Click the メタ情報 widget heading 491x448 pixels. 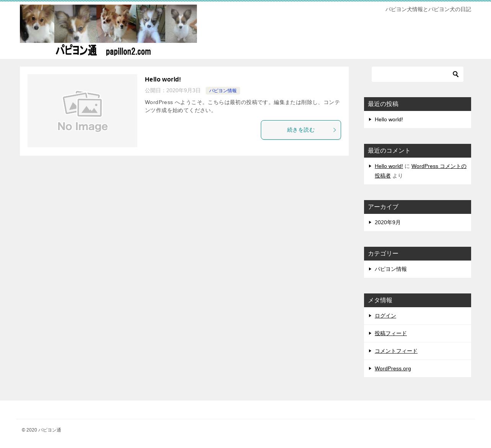[x=418, y=300]
